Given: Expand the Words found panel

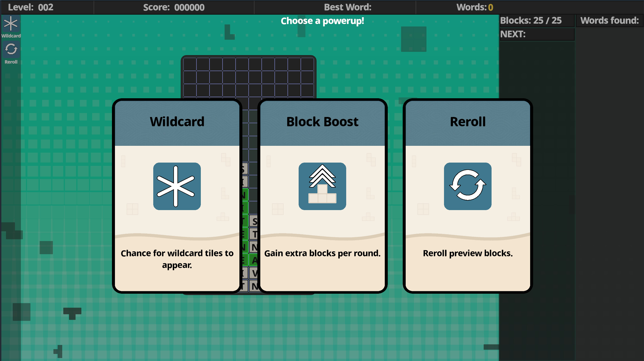Looking at the screenshot, I should (x=609, y=20).
